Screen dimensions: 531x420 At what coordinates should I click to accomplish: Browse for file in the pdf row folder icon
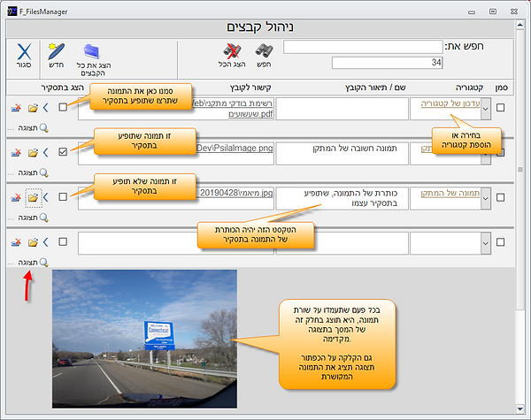coord(33,108)
